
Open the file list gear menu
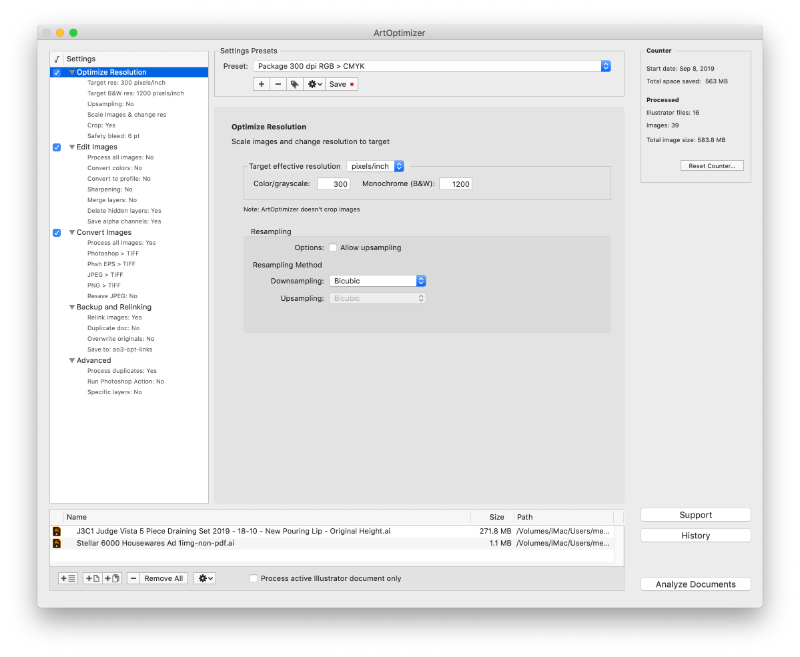tap(204, 578)
